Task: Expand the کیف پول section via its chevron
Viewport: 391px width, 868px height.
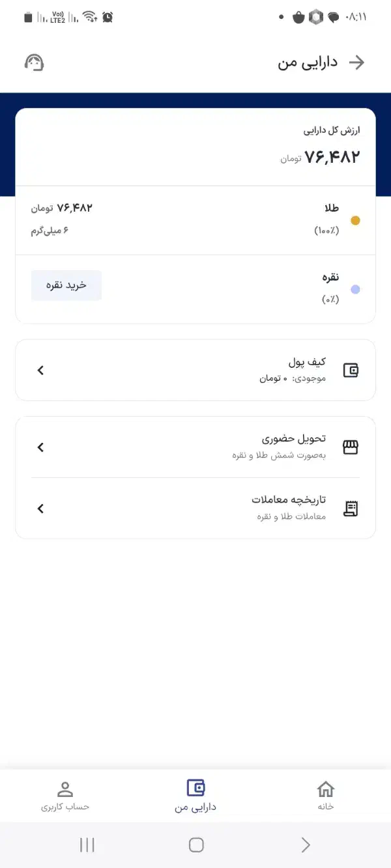Action: 40,370
